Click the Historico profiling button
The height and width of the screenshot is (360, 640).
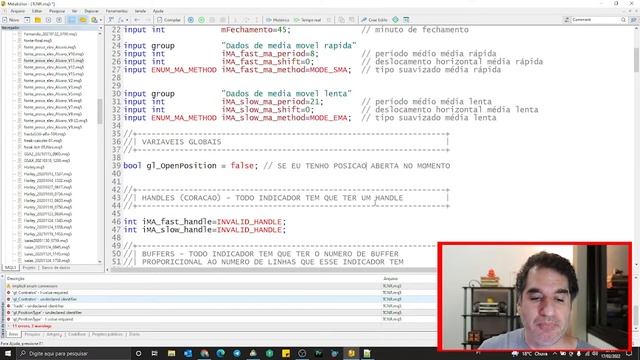pyautogui.click(x=278, y=20)
